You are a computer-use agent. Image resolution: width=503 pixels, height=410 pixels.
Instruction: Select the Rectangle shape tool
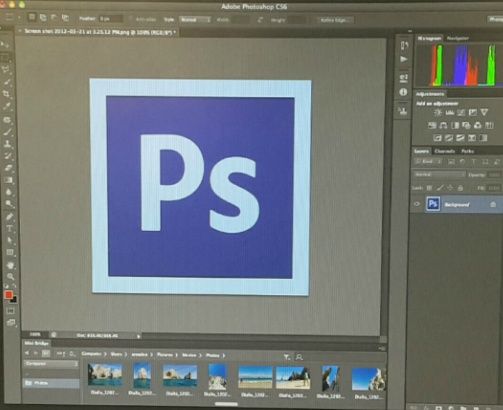coord(10,253)
